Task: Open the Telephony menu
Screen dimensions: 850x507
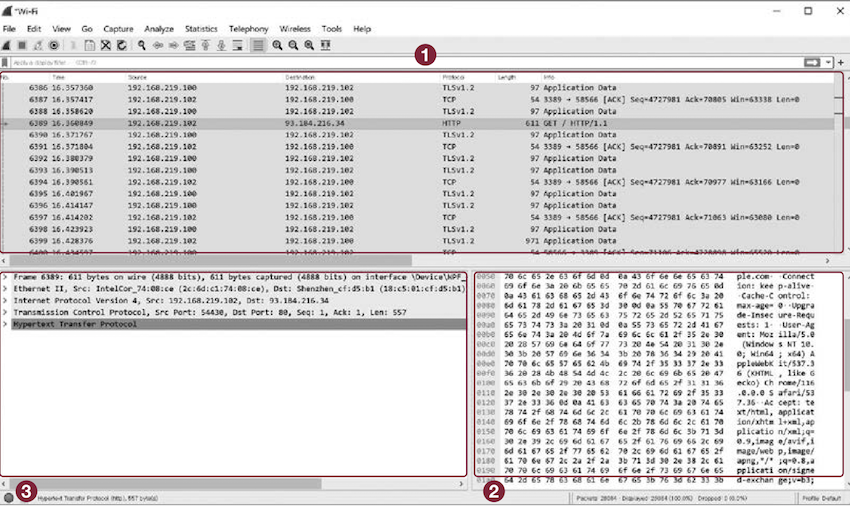Action: tap(248, 29)
